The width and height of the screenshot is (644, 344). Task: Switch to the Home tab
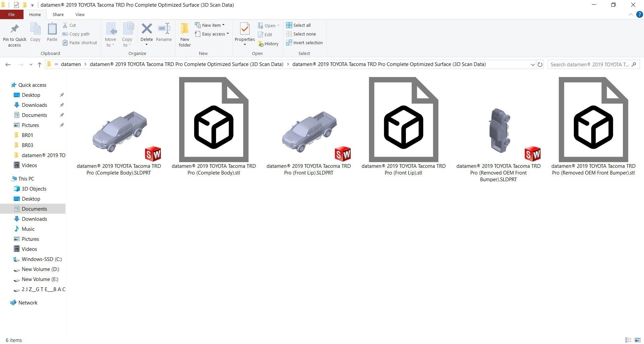(x=35, y=14)
